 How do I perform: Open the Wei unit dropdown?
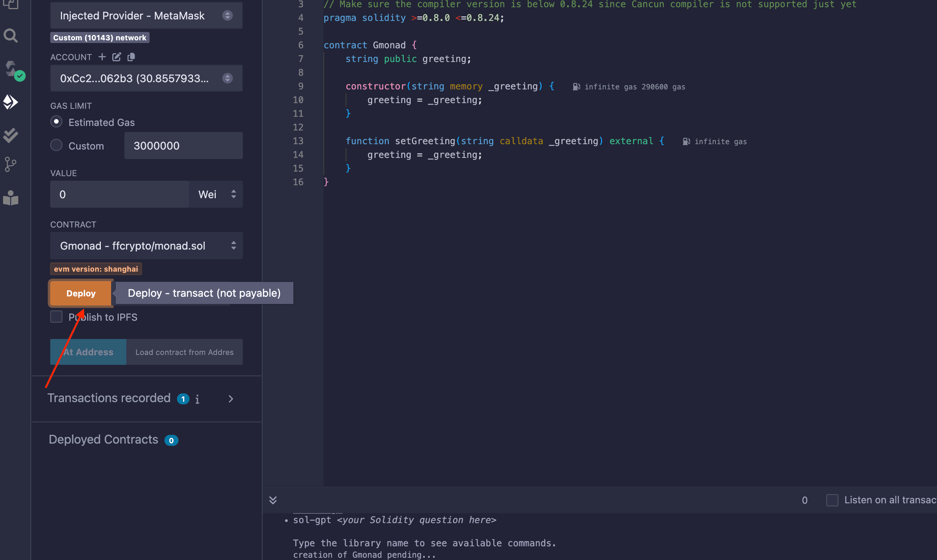(217, 194)
